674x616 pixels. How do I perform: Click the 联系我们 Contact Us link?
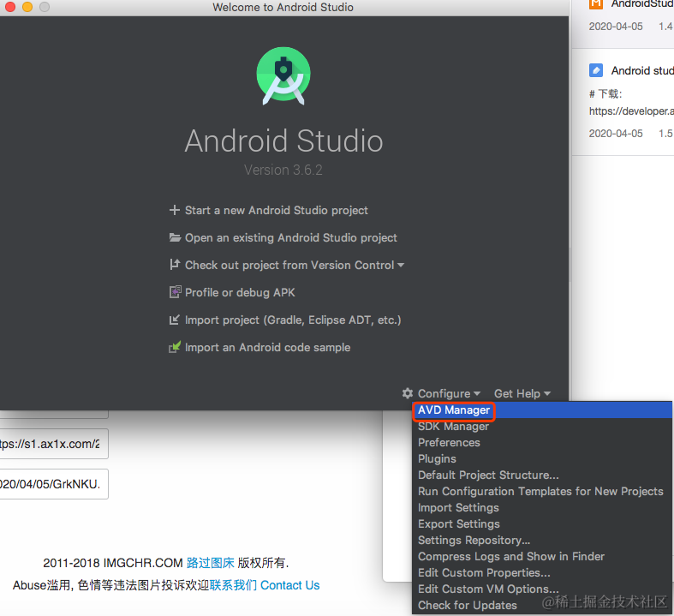point(265,585)
